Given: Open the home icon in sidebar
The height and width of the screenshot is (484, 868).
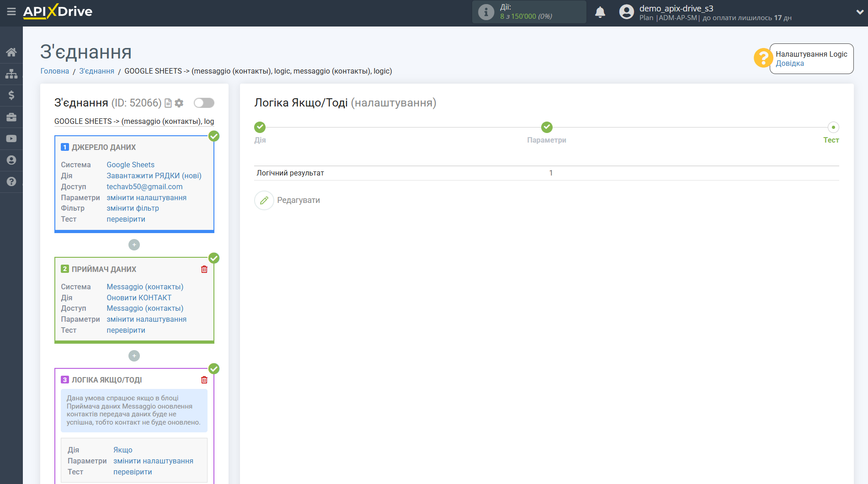Looking at the screenshot, I should (11, 52).
